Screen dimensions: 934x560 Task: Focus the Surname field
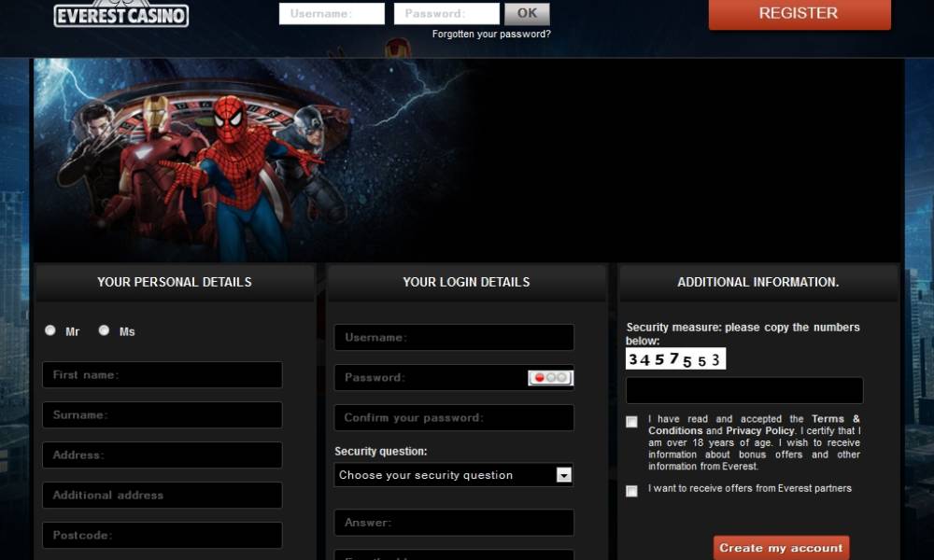pos(162,414)
